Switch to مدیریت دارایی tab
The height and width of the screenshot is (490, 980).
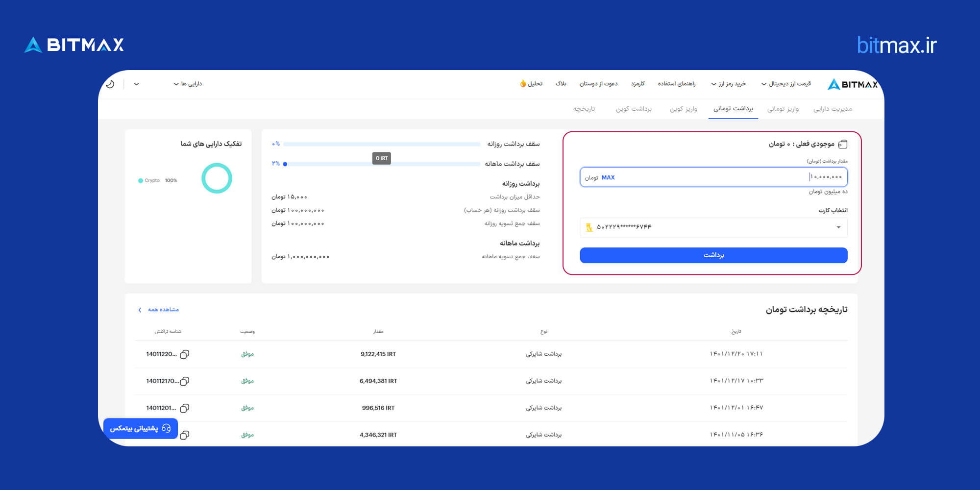click(x=833, y=109)
